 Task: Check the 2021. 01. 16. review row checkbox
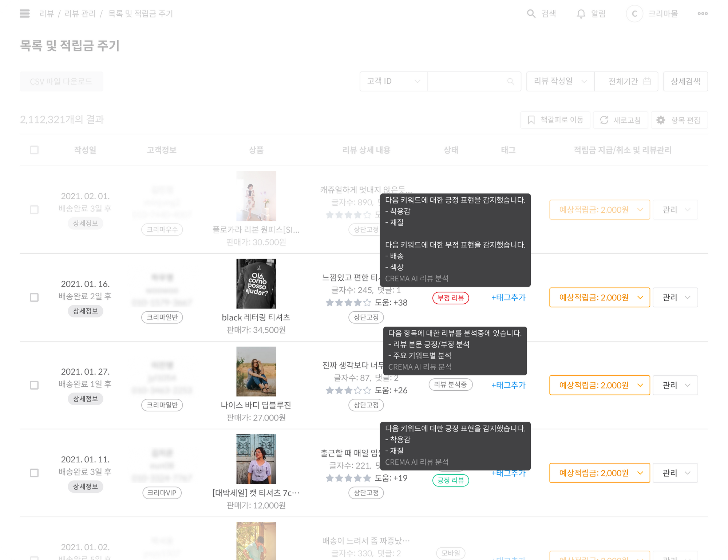pos(34,297)
